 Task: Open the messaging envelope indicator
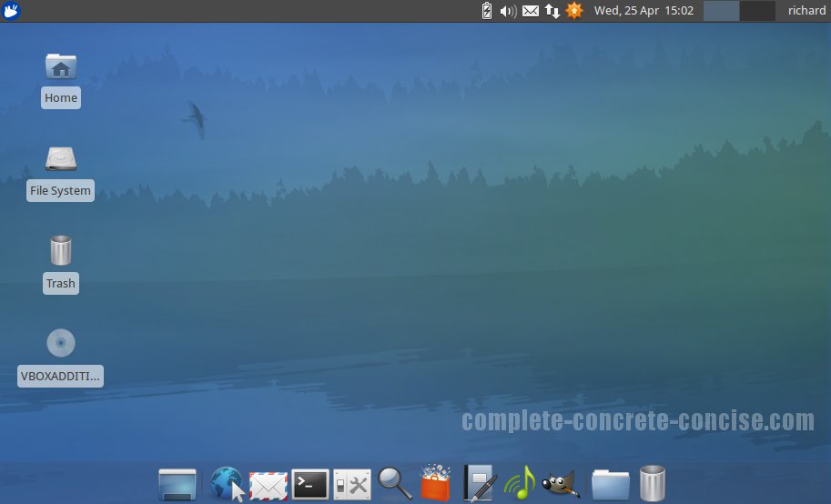click(531, 11)
